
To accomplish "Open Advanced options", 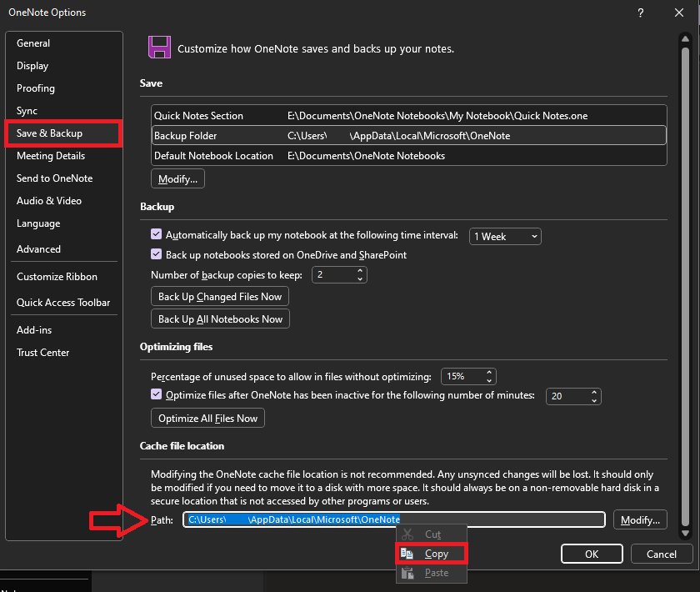I will tap(38, 248).
